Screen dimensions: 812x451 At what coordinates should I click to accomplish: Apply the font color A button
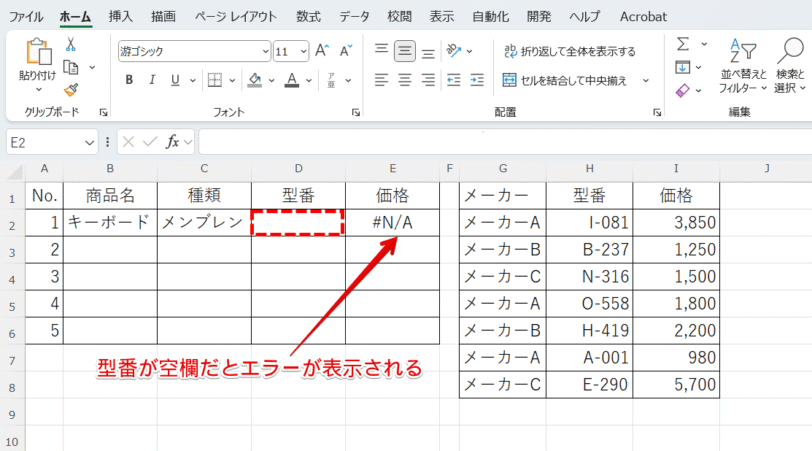click(292, 80)
